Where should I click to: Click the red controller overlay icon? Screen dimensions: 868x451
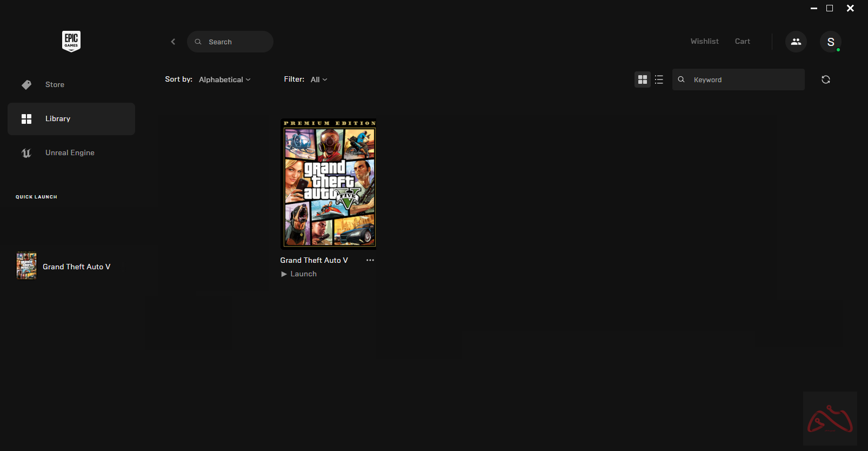click(830, 419)
